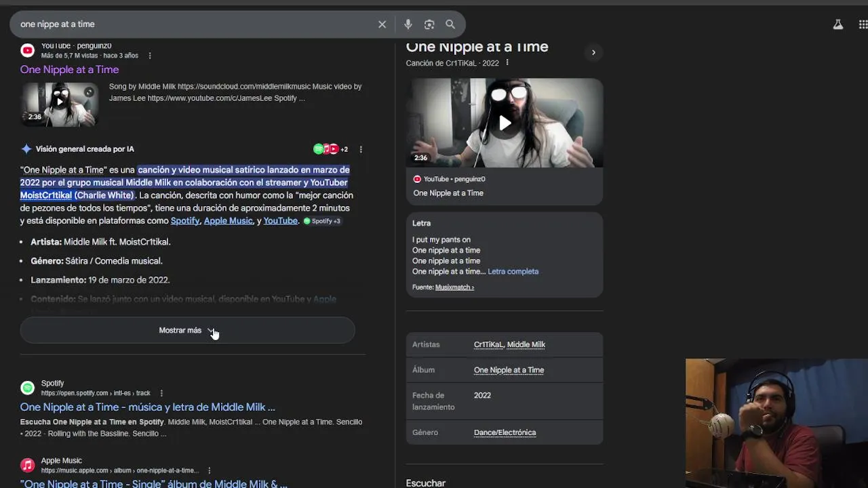Click the magnifier search icon
The height and width of the screenshot is (488, 868).
point(450,24)
